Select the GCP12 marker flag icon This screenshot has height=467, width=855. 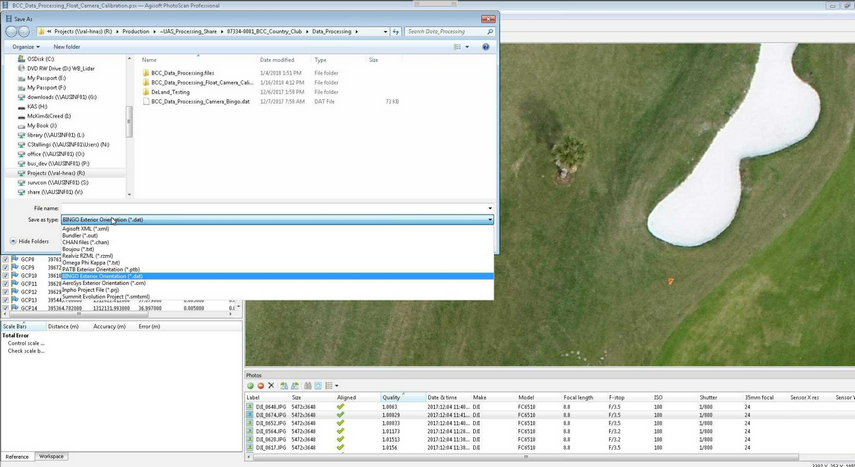pos(15,292)
